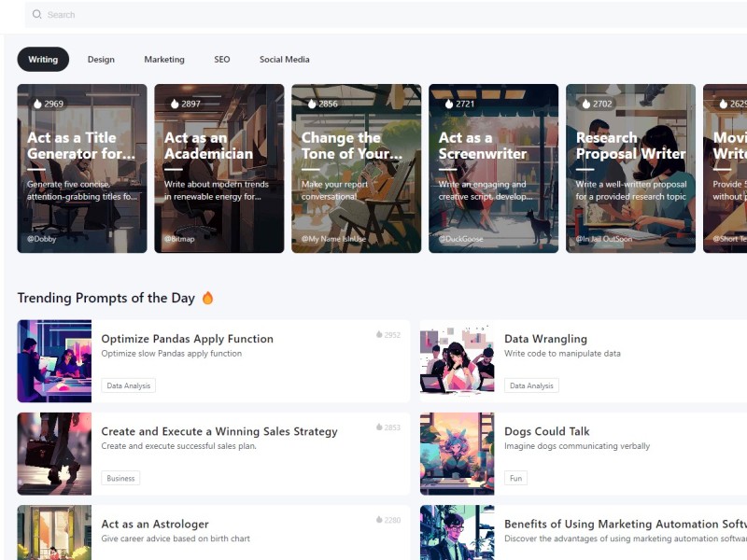Viewport: 747px width, 560px height.
Task: Click the author name @DuckGoose
Action: pyautogui.click(x=460, y=239)
